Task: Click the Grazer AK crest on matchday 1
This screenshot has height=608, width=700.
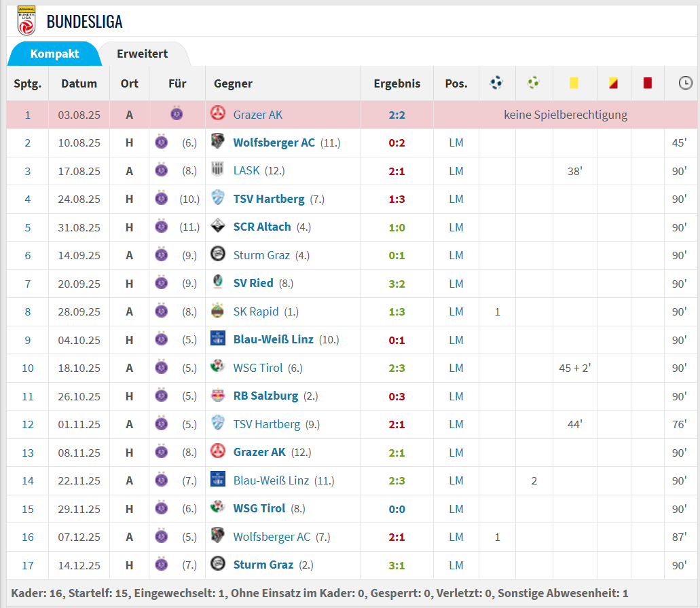Action: [218, 114]
